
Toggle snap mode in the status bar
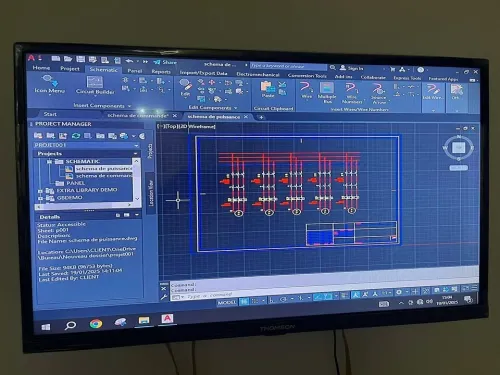point(255,301)
